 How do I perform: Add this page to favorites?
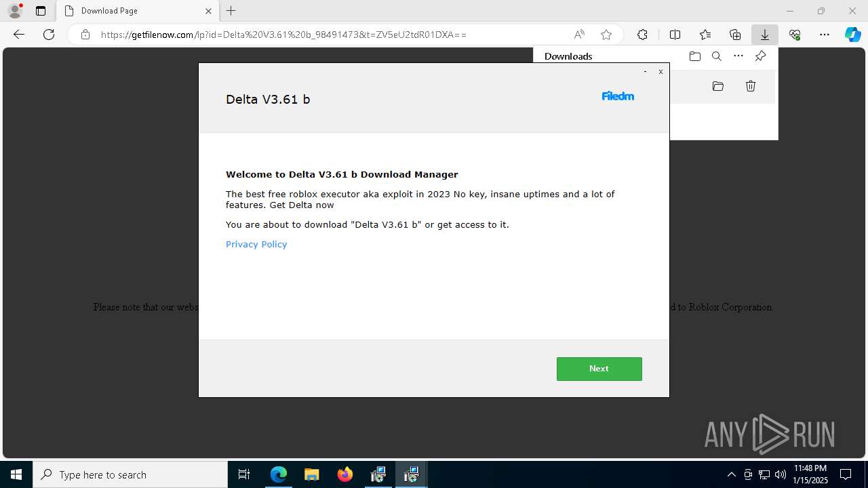click(x=606, y=35)
